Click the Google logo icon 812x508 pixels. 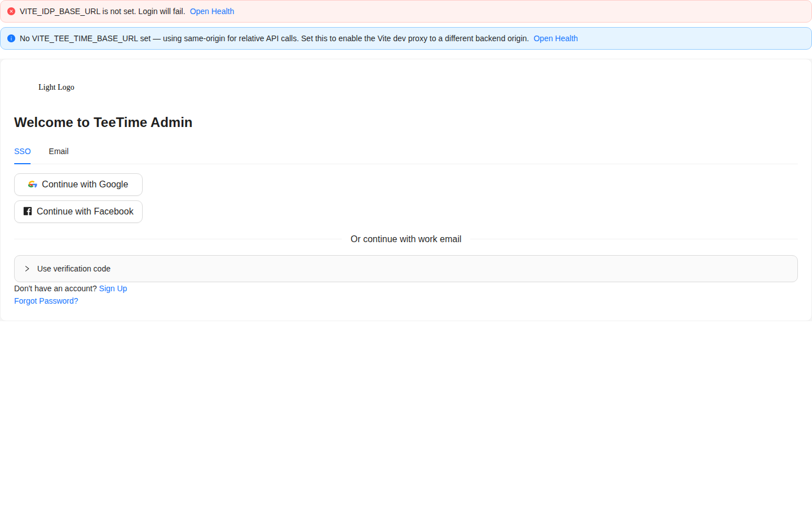click(33, 185)
